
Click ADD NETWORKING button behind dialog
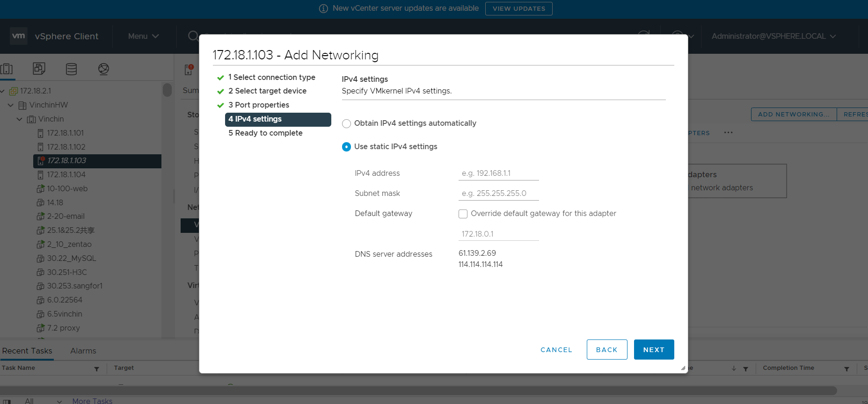click(x=794, y=114)
